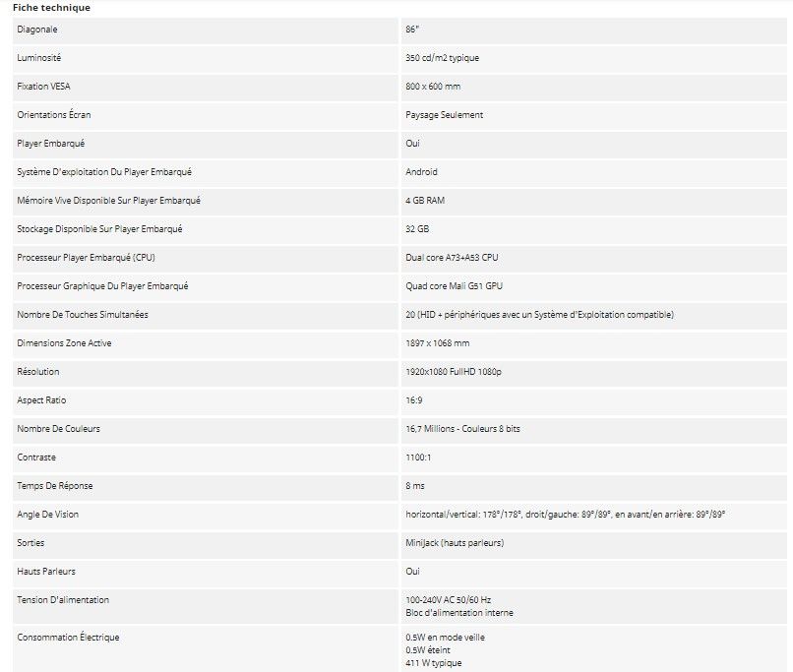Viewport: 793px width, 672px height.
Task: Click the "8 ms" response time value
Action: [415, 486]
